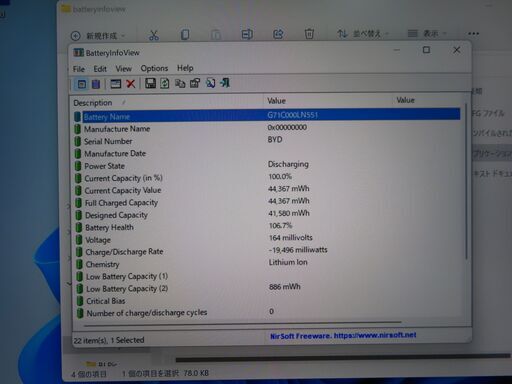The height and width of the screenshot is (384, 512).
Task: Click the battery icon beside Battery Health
Action: click(79, 228)
